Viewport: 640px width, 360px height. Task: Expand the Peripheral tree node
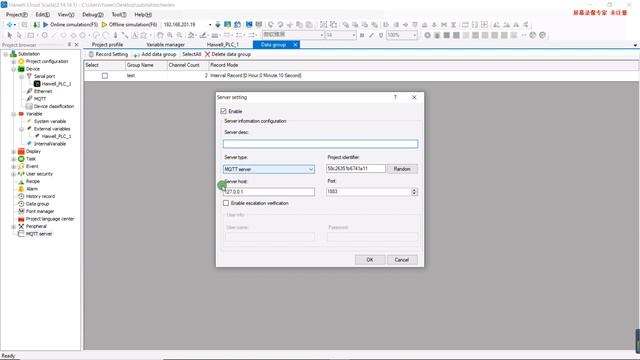pyautogui.click(x=13, y=227)
